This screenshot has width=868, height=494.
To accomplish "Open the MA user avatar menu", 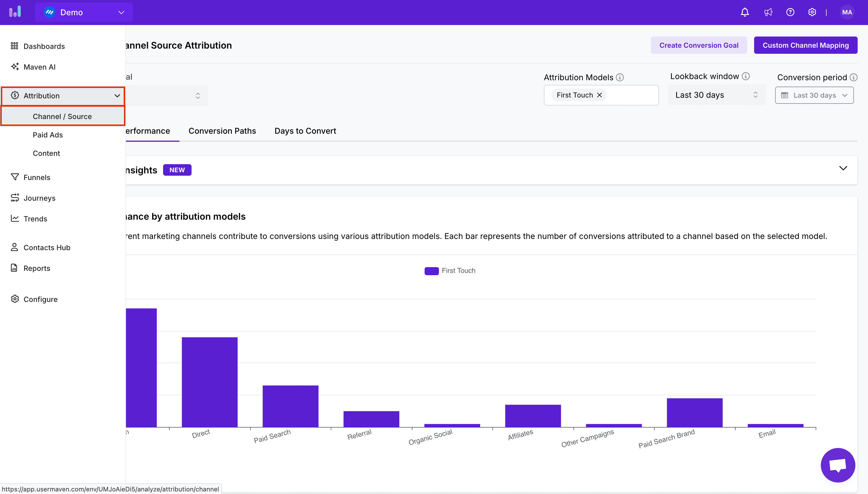I will [847, 12].
